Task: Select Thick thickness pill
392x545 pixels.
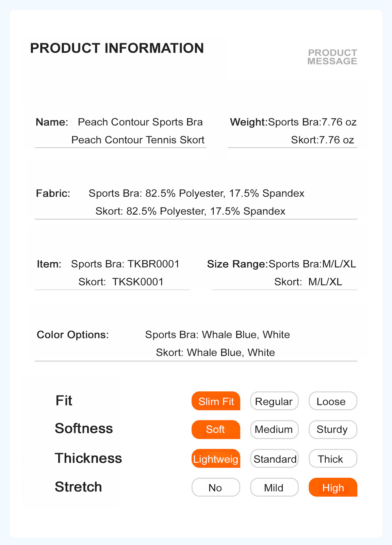Action: point(333,458)
